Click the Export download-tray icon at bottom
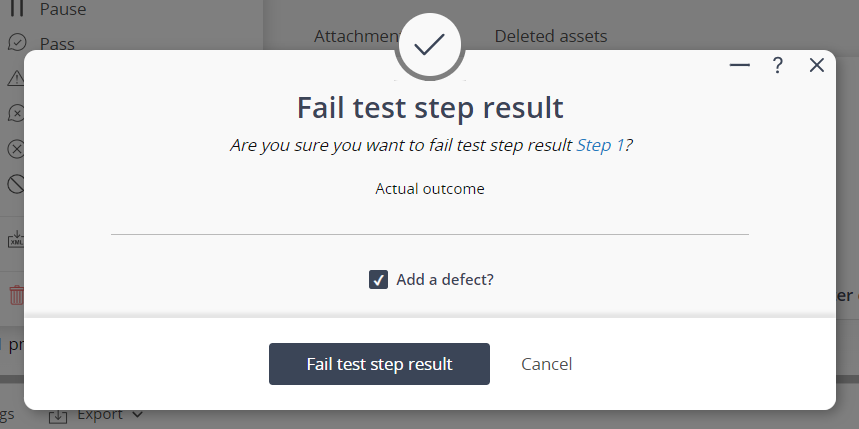859x429 pixels. (58, 416)
